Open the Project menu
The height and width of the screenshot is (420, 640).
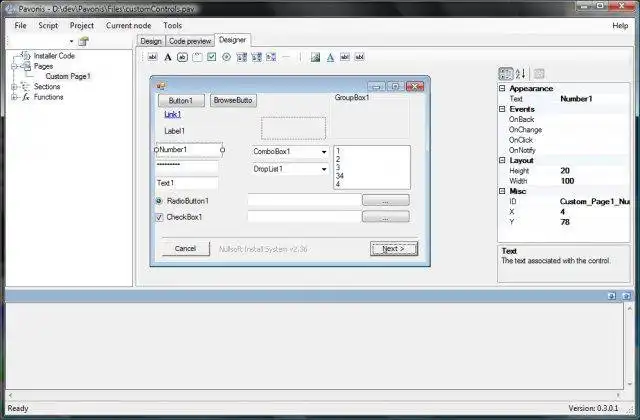pyautogui.click(x=82, y=25)
